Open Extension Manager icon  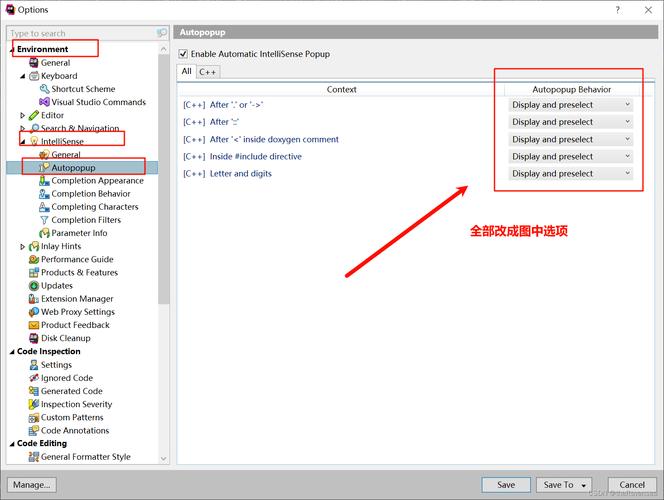tap(34, 299)
